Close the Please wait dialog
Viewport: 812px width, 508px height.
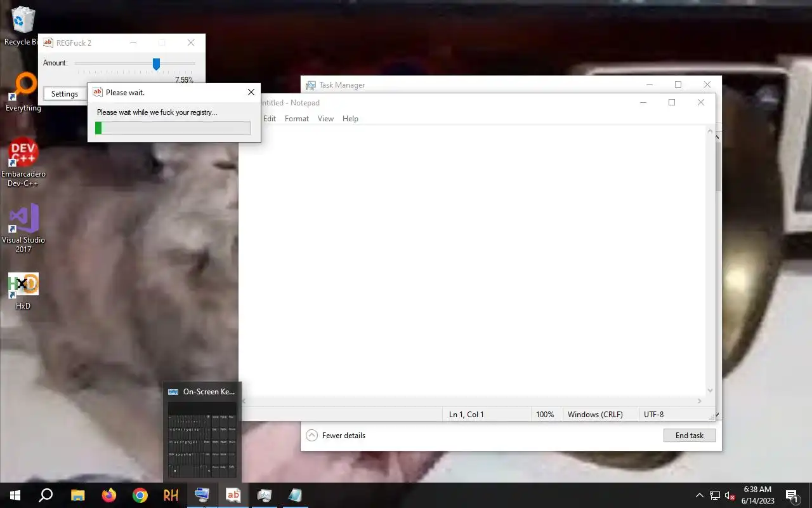point(251,92)
